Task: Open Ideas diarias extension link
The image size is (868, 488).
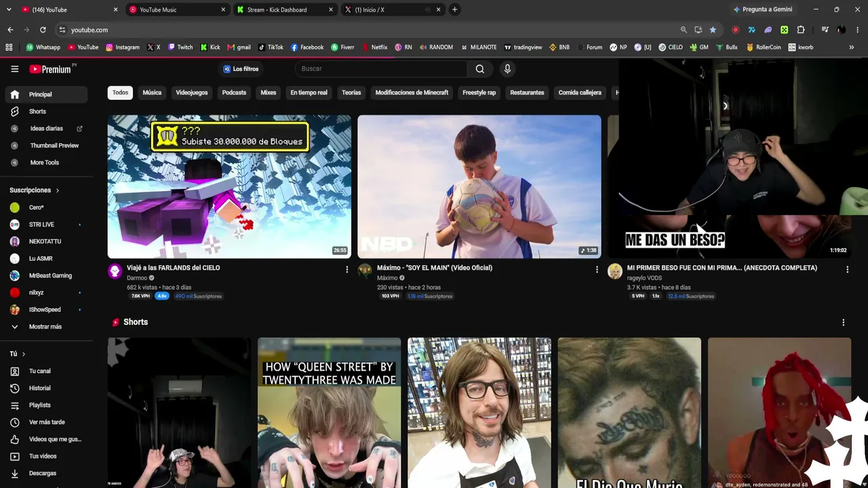Action: [45, 128]
